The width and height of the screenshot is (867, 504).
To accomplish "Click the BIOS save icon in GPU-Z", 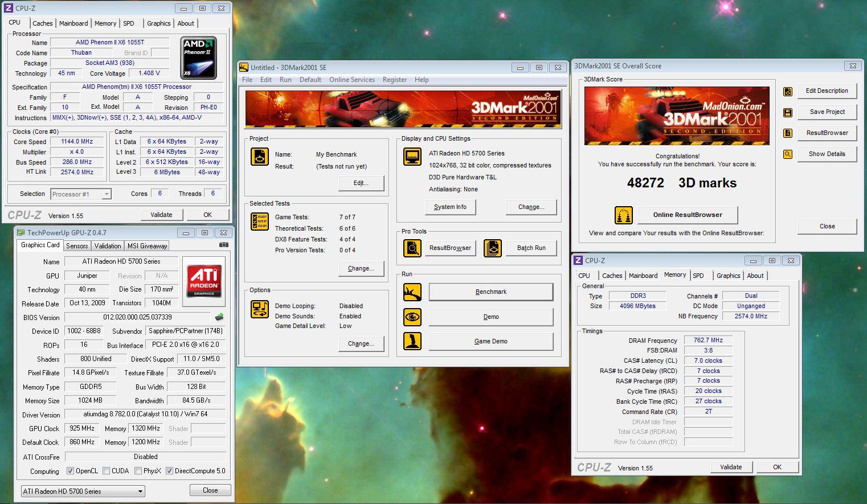I will tap(219, 317).
